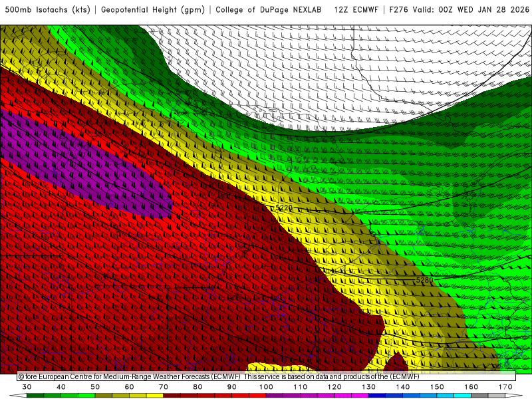Viewport: 532px width, 399px height.
Task: Click the 130 knot legend label
Action: click(368, 387)
